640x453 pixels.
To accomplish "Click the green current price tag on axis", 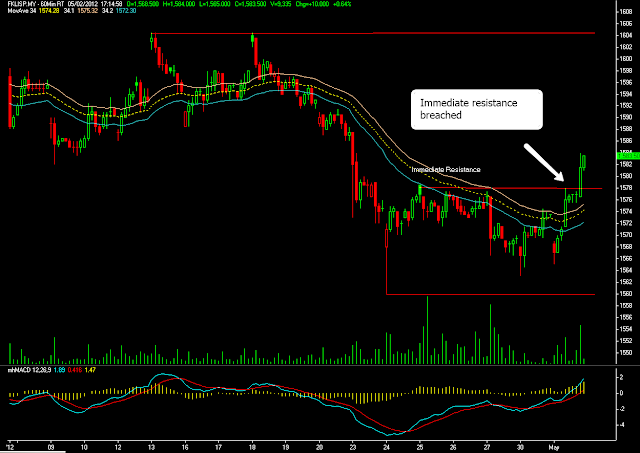I will point(628,155).
